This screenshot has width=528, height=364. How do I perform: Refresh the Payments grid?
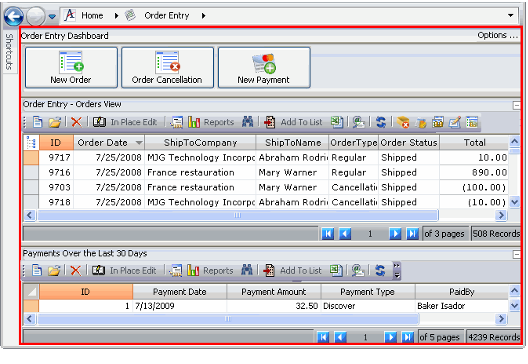click(380, 270)
